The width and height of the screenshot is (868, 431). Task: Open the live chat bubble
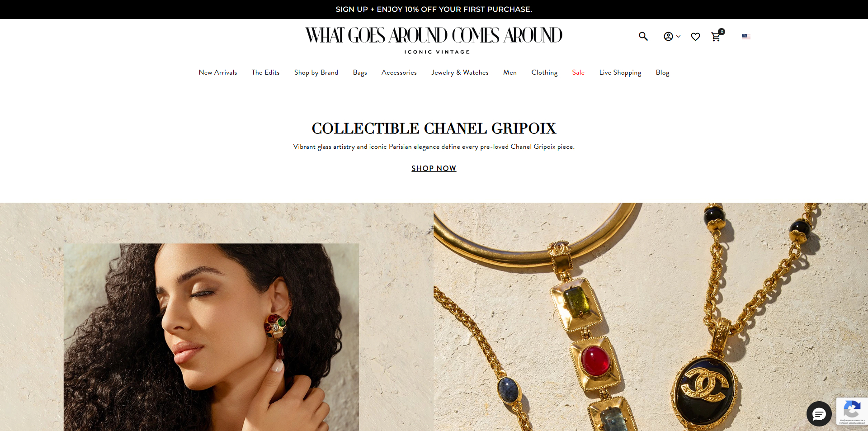pos(819,413)
